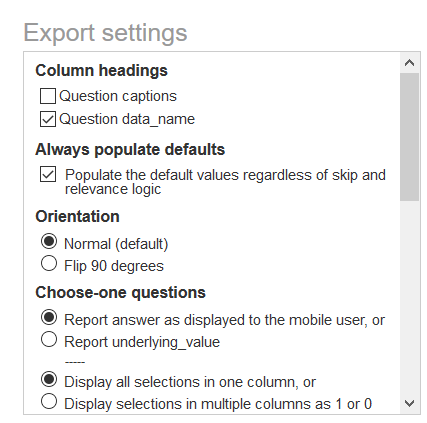Pick Display selections in multiple columns as 1 or 0
427x423 pixels.
click(x=49, y=401)
